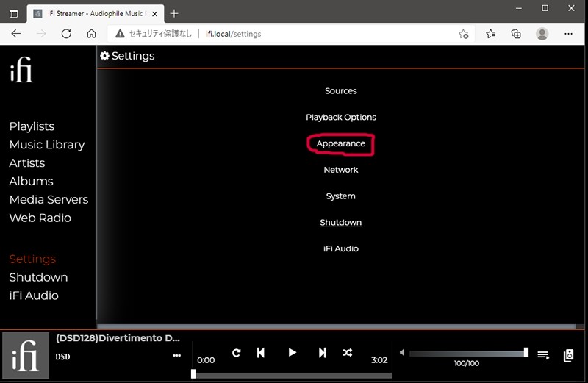Click Shutdown in the sidebar
Screen dimensions: 588x383
coord(38,277)
